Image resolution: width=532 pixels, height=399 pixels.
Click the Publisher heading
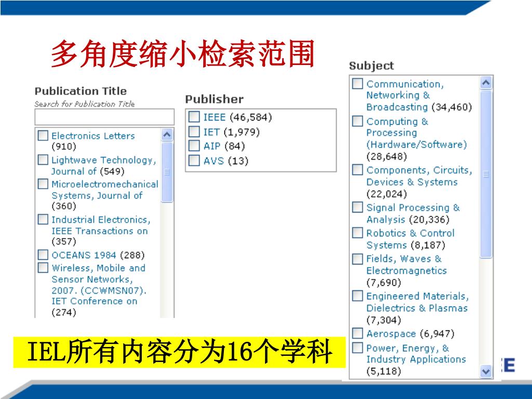[215, 99]
